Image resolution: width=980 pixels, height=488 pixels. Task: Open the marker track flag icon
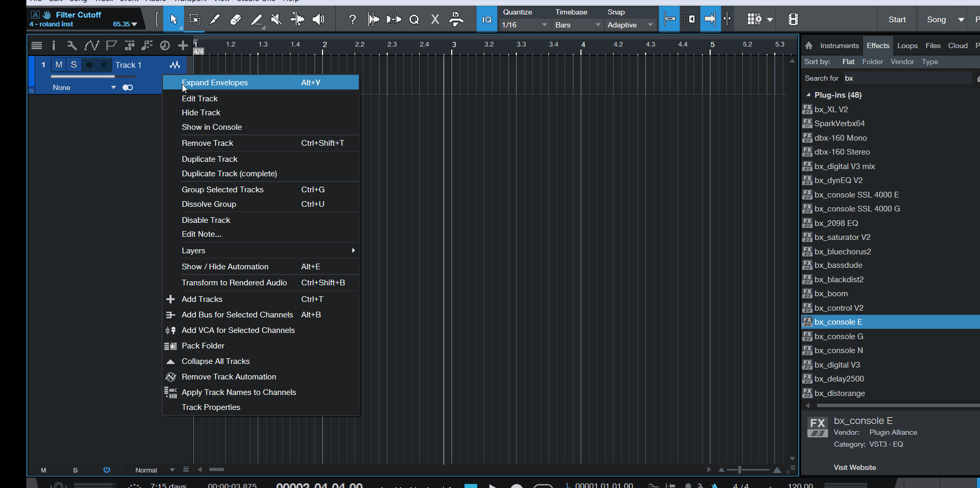pyautogui.click(x=111, y=45)
